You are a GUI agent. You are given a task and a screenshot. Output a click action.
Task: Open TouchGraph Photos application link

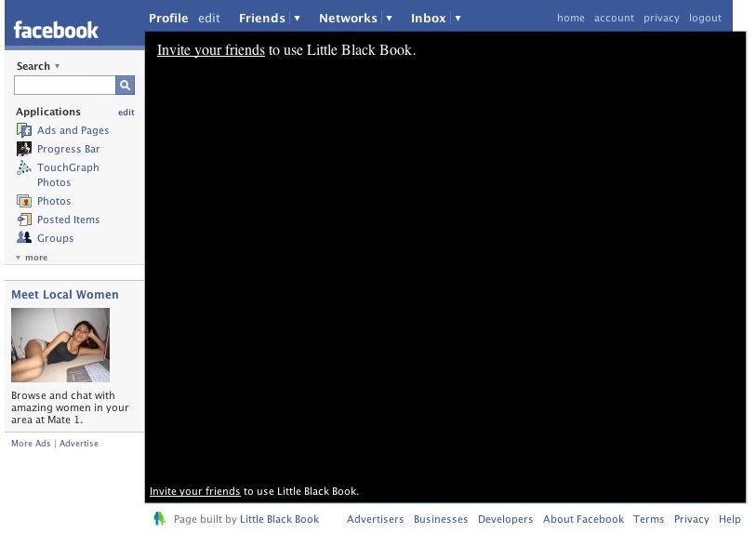pos(68,175)
